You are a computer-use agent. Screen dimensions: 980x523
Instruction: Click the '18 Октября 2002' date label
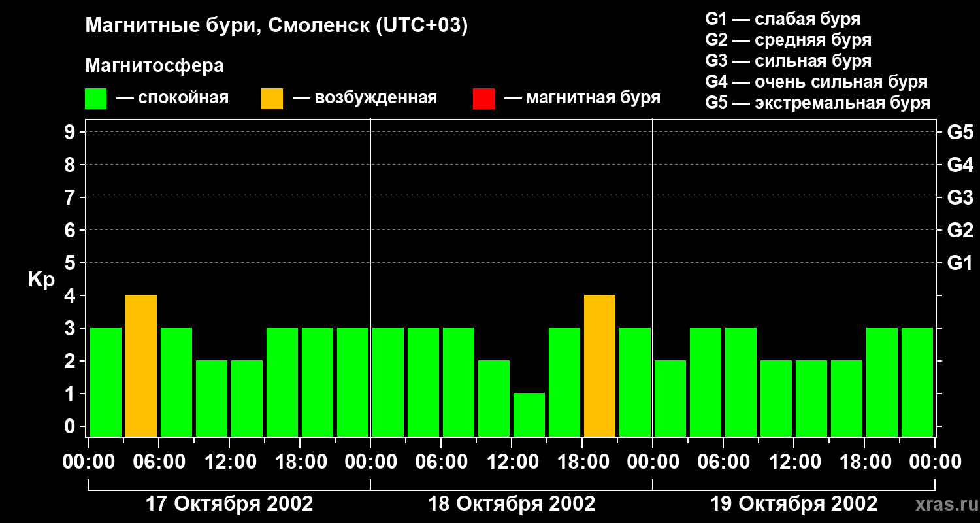click(512, 504)
